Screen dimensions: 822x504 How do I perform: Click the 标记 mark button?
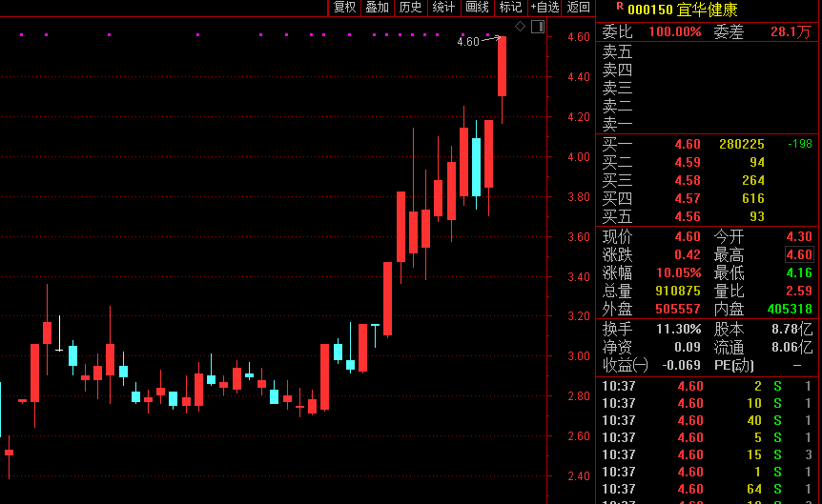tap(510, 8)
